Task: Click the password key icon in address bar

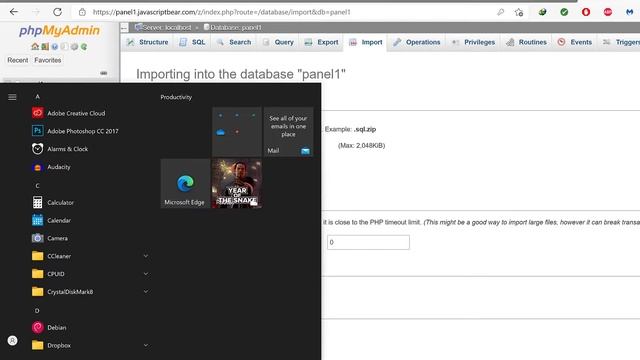Action: click(500, 12)
